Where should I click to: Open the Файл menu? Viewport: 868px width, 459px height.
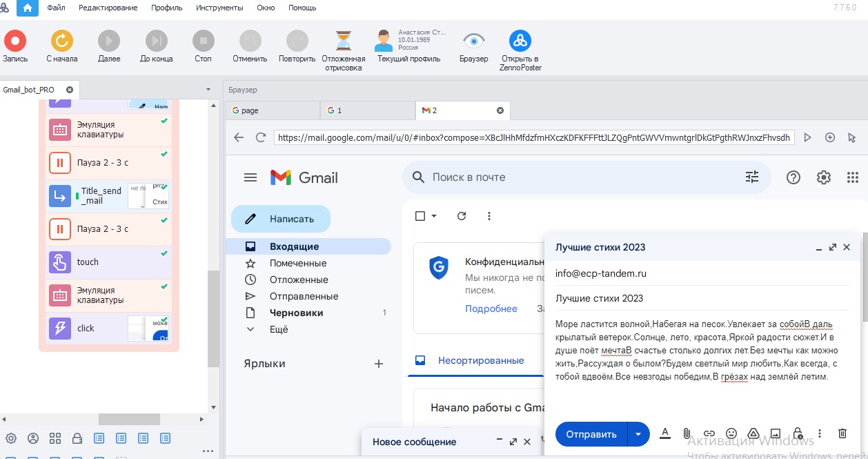pos(56,8)
